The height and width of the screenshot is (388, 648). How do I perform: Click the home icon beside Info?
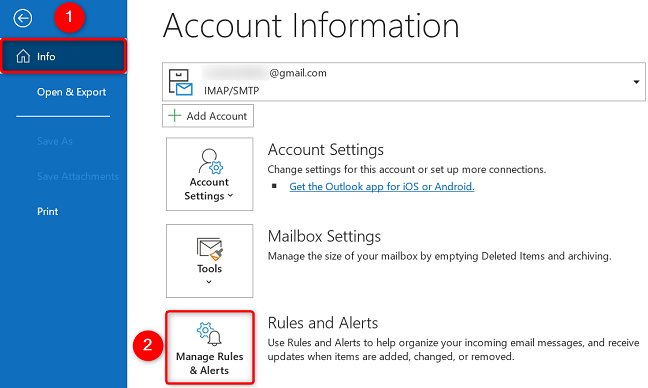[x=23, y=56]
